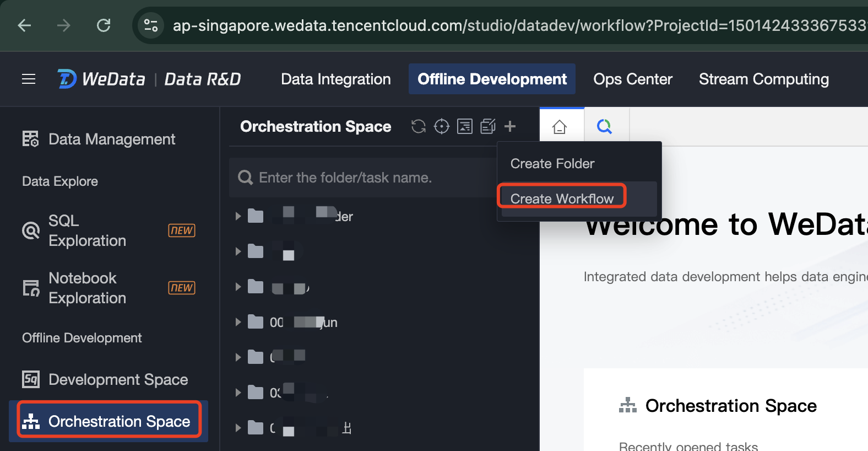Expand the folder ending in 'der'
This screenshot has height=451, width=868.
(x=238, y=216)
